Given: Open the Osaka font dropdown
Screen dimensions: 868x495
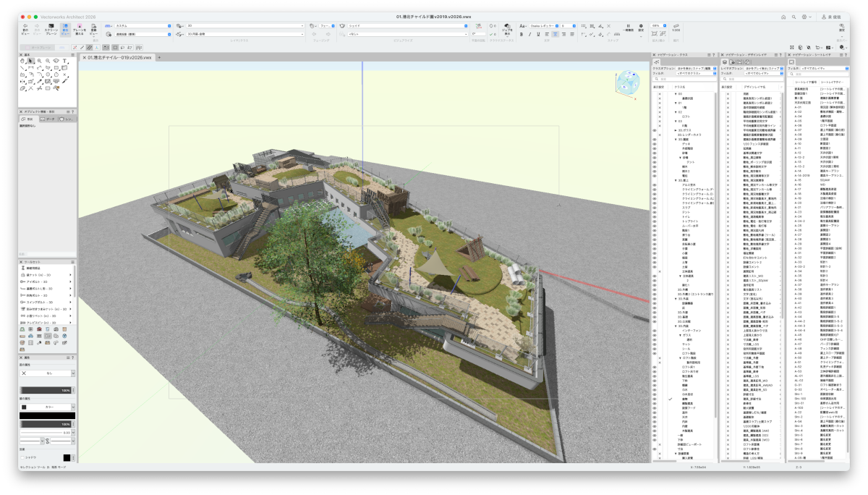Looking at the screenshot, I should click(x=544, y=25).
